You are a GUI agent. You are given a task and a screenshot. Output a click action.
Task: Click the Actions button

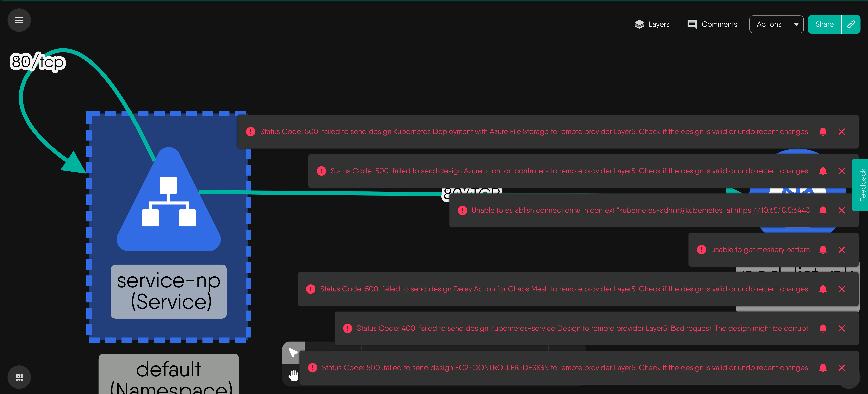point(769,24)
